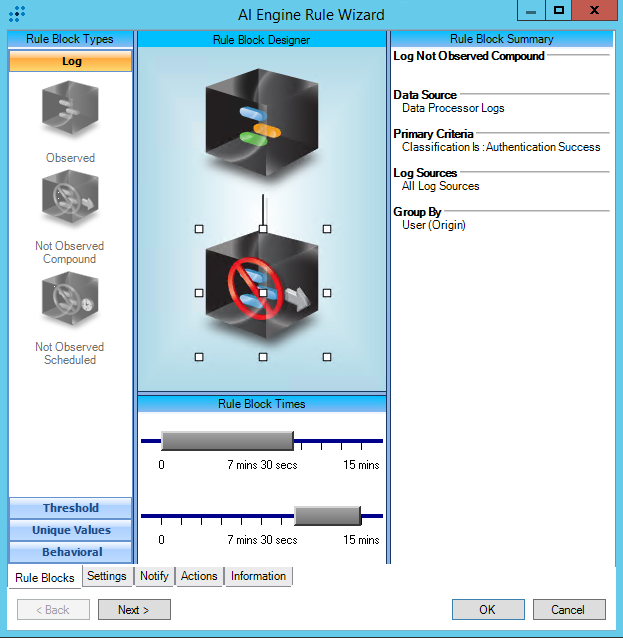Image resolution: width=623 pixels, height=638 pixels.
Task: Expand the Threshold rule block category
Action: pos(71,508)
